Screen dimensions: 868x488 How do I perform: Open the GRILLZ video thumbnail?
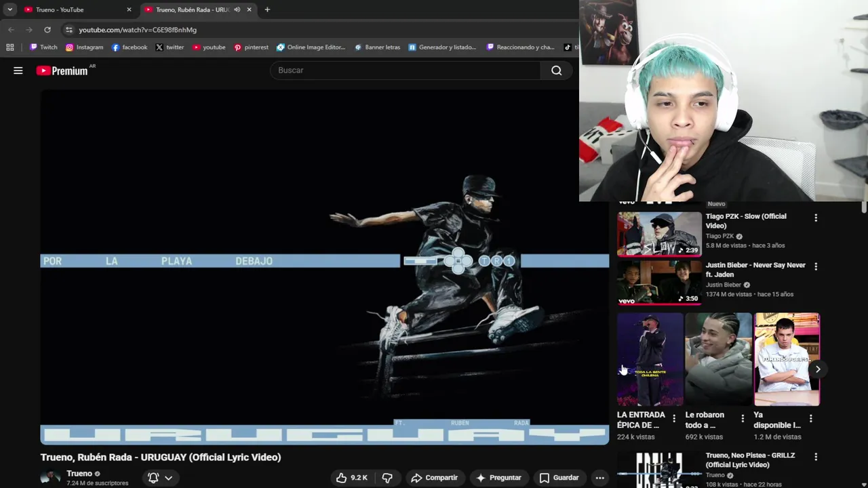pyautogui.click(x=659, y=470)
